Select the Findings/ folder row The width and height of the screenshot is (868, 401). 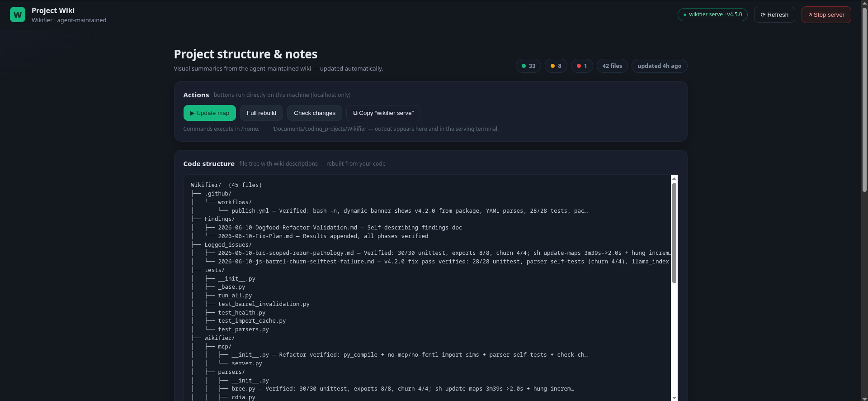pyautogui.click(x=220, y=219)
